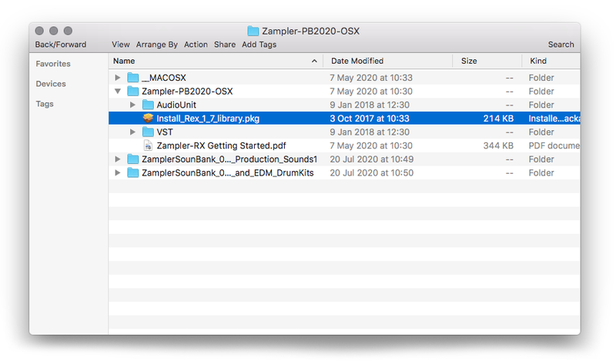Click Devices in the sidebar
Viewport: 616px width, 364px height.
tap(51, 84)
